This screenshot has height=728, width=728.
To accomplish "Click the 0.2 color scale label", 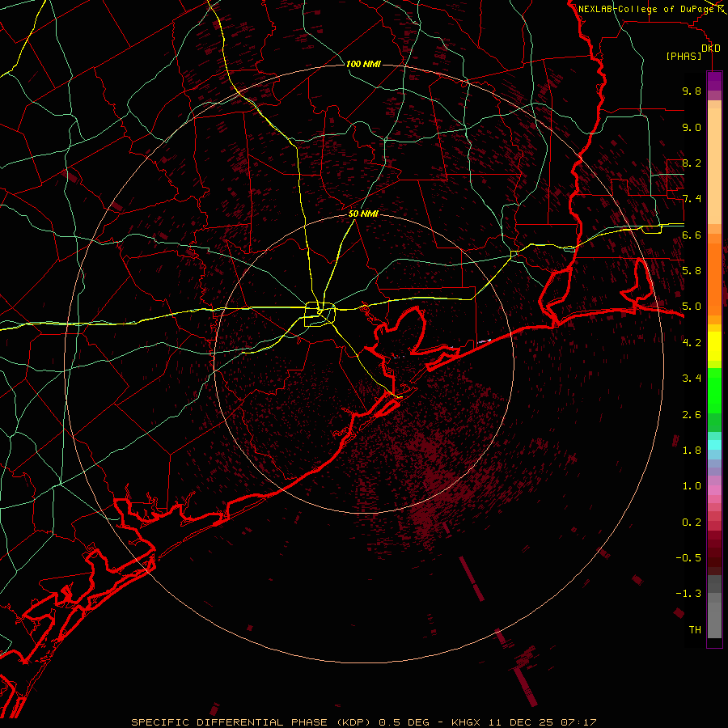I will pos(692,523).
